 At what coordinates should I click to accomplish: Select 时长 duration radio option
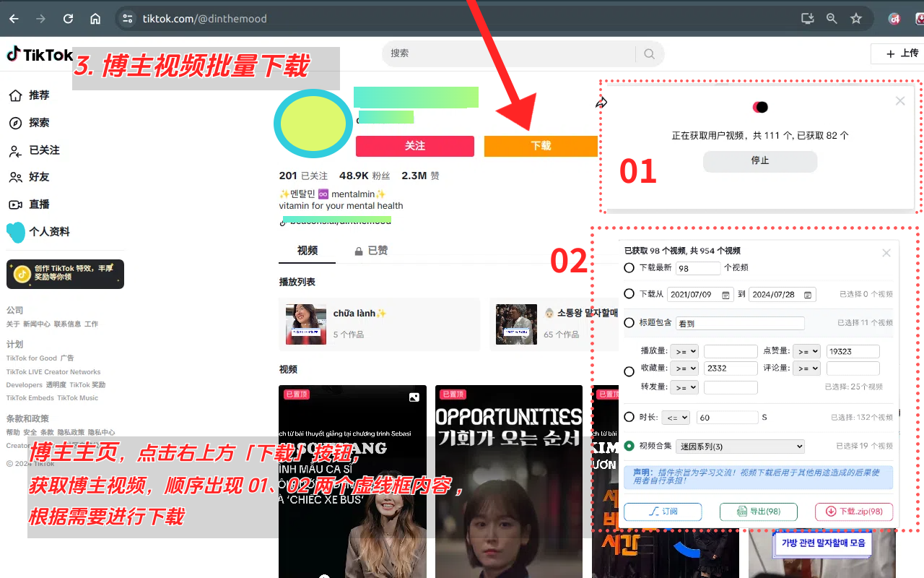pyautogui.click(x=629, y=418)
